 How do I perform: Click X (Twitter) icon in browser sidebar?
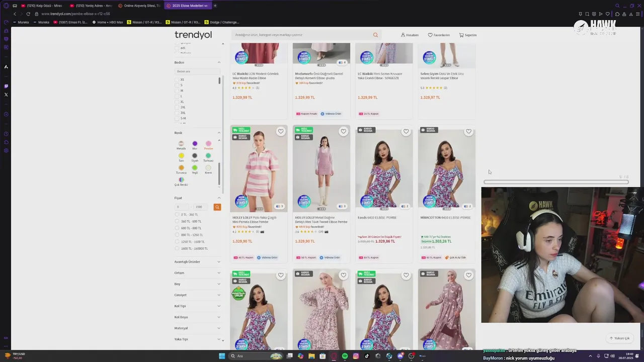[x=6, y=95]
